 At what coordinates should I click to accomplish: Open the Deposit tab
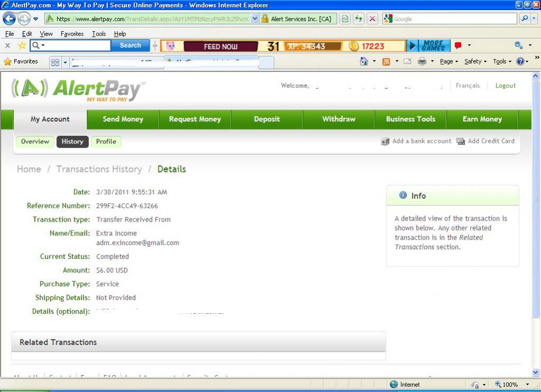267,120
